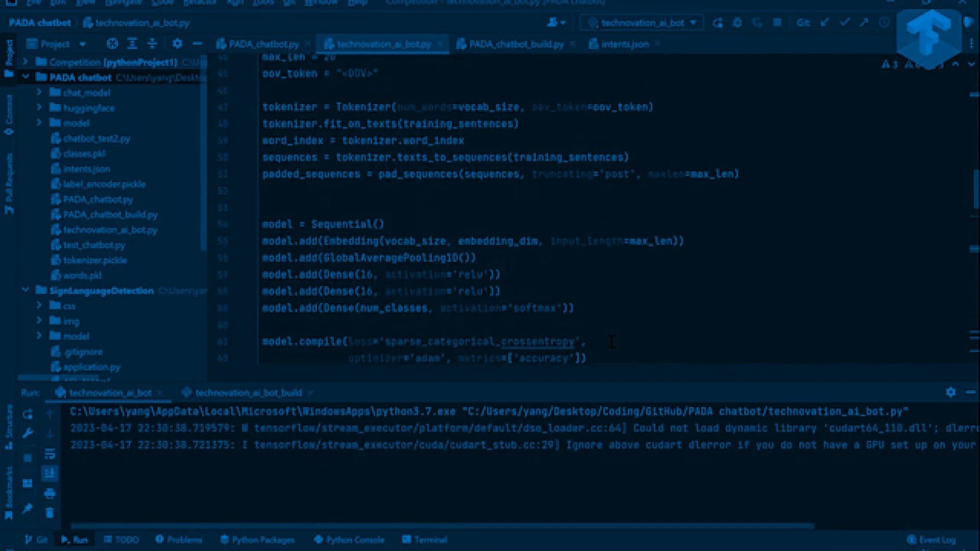This screenshot has width=980, height=551.
Task: Click the Git push arrow icon
Action: pos(864,22)
